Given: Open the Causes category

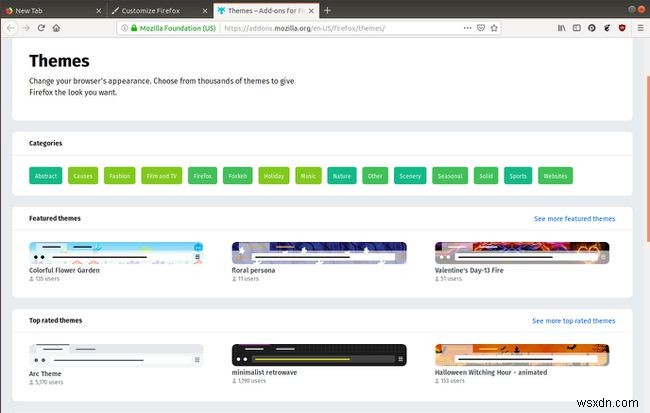Looking at the screenshot, I should pyautogui.click(x=83, y=176).
